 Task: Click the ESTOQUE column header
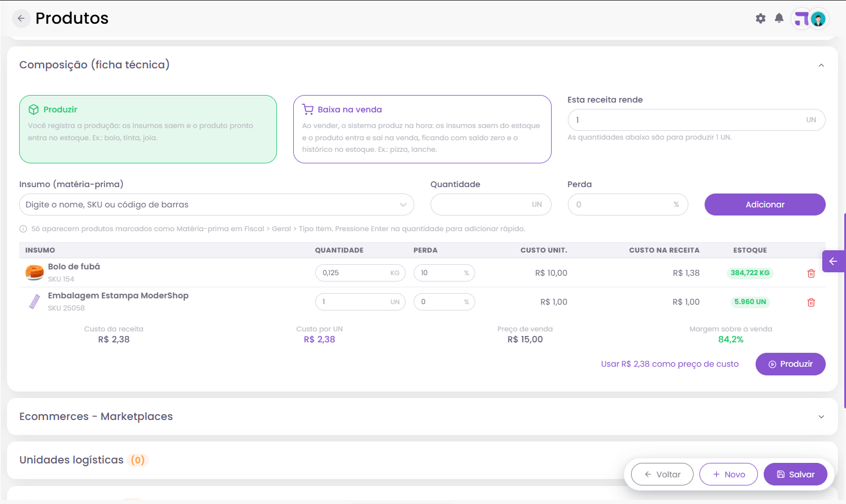750,250
